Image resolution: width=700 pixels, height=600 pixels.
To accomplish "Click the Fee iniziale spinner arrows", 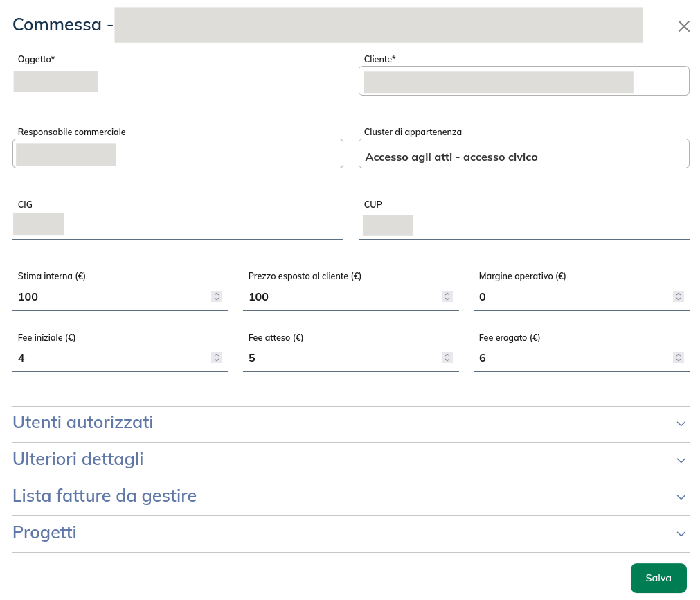I will tap(217, 358).
